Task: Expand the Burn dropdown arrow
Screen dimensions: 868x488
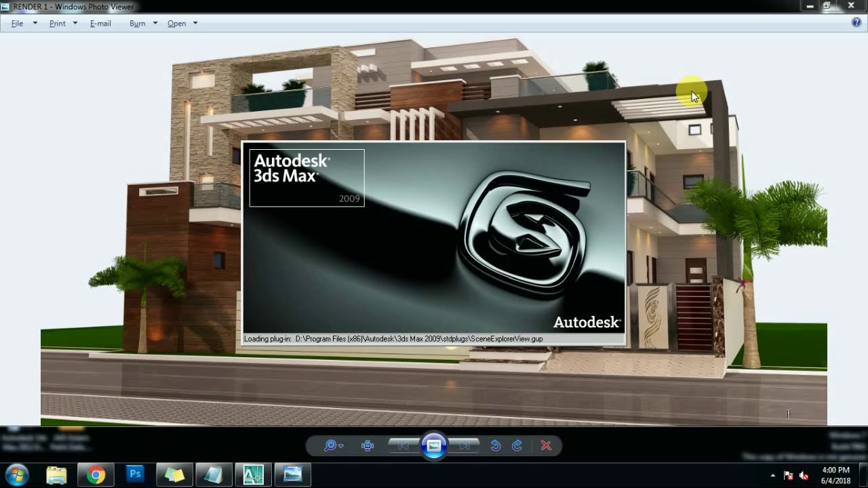Action: coord(155,23)
